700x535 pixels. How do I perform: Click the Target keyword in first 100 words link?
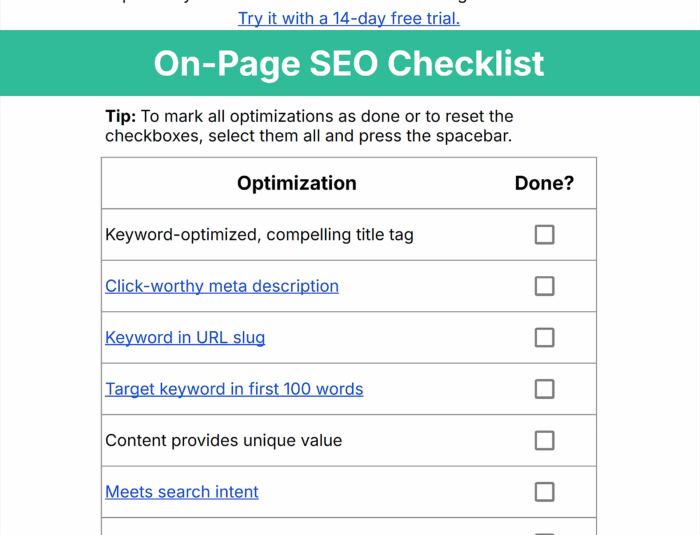[234, 389]
